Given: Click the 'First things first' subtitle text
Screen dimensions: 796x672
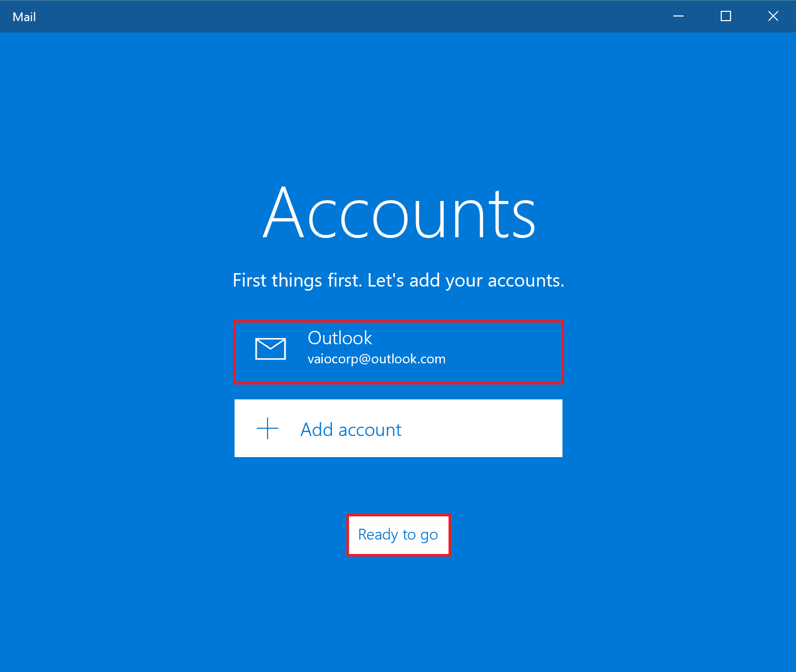Looking at the screenshot, I should coord(399,280).
